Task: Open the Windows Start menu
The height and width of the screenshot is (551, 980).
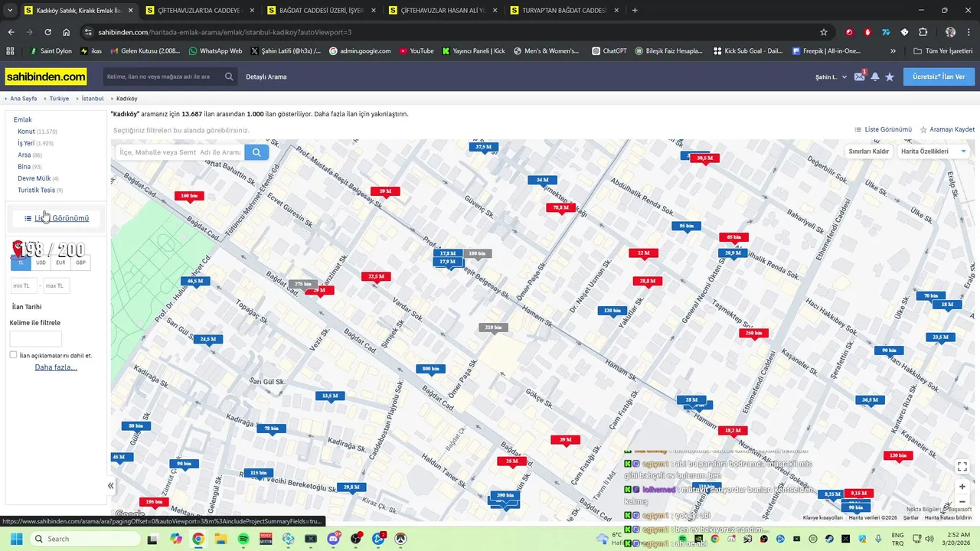Action: [16, 539]
